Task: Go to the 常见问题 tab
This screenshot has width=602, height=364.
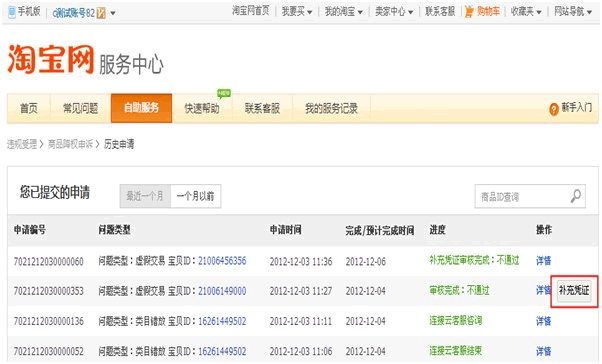Action: click(81, 108)
